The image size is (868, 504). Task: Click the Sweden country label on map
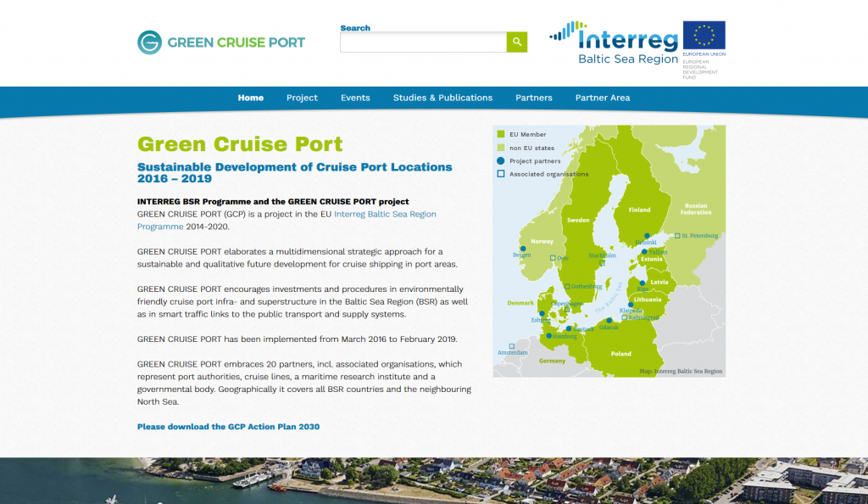pyautogui.click(x=578, y=220)
